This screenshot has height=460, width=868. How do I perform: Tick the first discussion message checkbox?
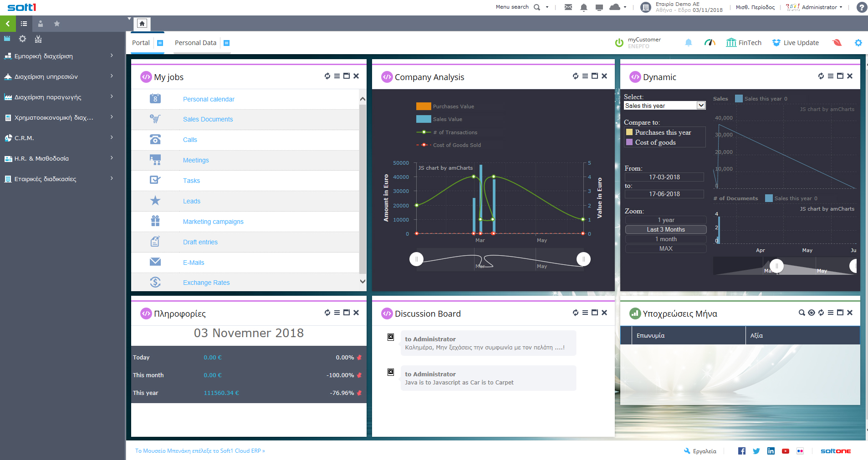391,337
